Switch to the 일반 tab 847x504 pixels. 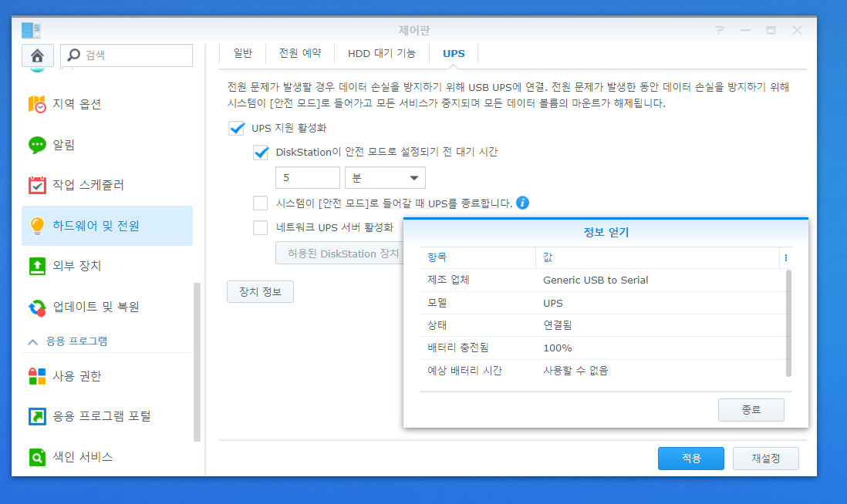point(242,53)
